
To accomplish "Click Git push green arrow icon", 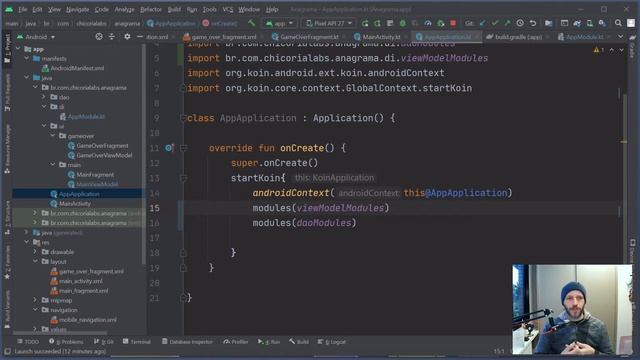I will 507,23.
